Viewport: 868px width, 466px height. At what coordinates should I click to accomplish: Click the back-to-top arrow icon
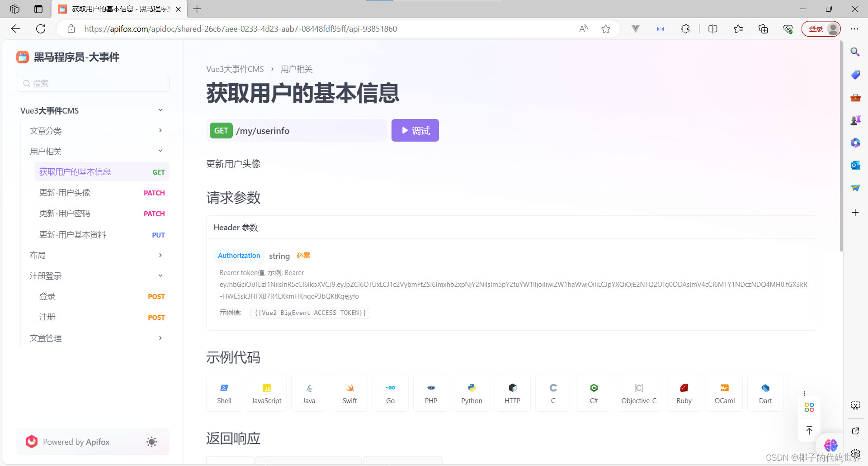(x=809, y=430)
